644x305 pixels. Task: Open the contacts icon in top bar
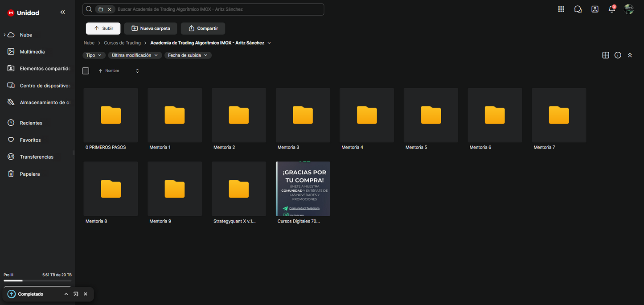[x=595, y=9]
